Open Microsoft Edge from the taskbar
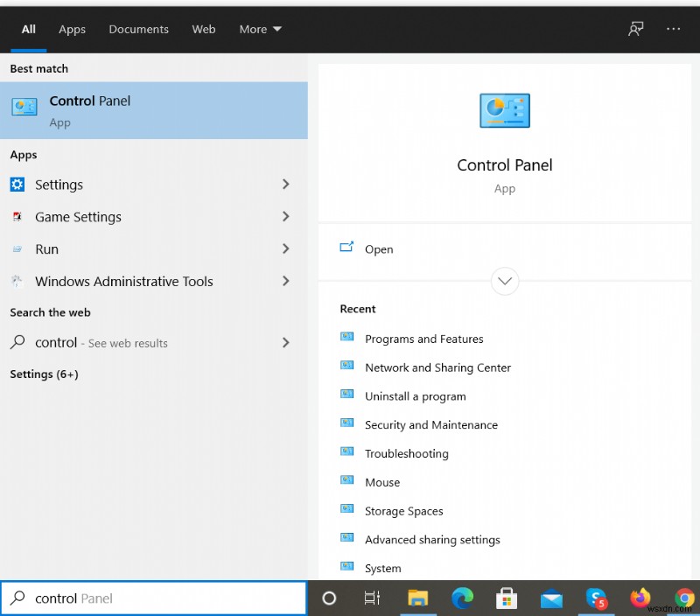This screenshot has width=700, height=616. point(463,598)
